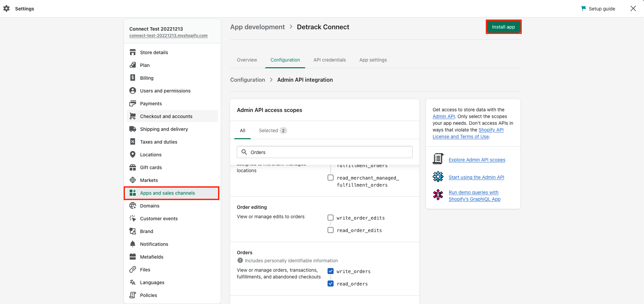Go back to App development breadcrumb
644x304 pixels.
(257, 27)
